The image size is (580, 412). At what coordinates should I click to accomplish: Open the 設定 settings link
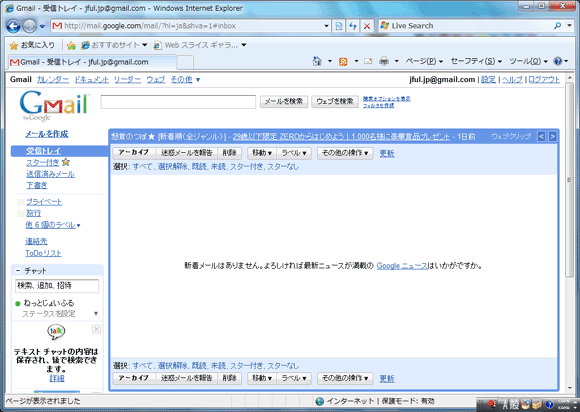[488, 80]
